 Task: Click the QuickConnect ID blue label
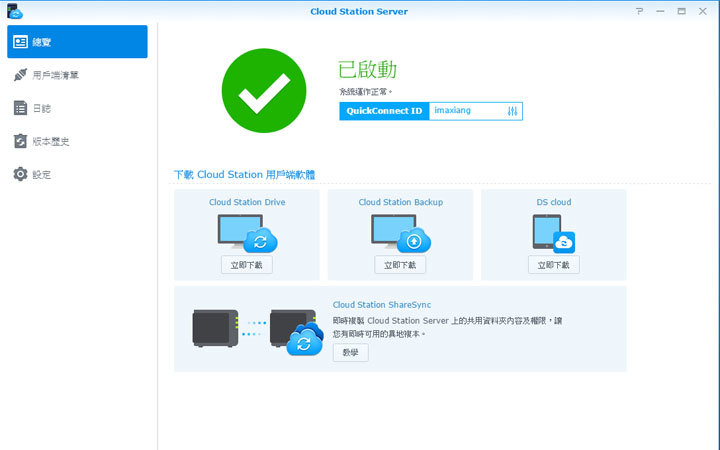(384, 111)
